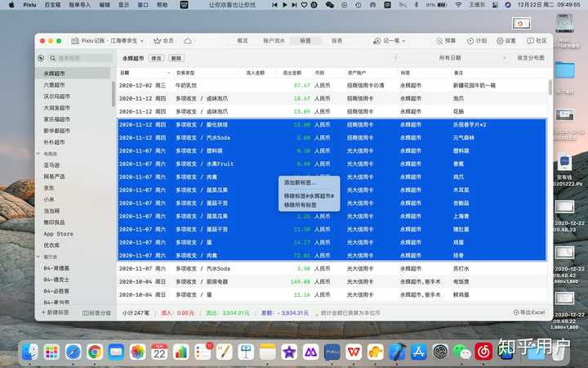Open Finder from the dock
This screenshot has height=368, width=588.
[30, 352]
